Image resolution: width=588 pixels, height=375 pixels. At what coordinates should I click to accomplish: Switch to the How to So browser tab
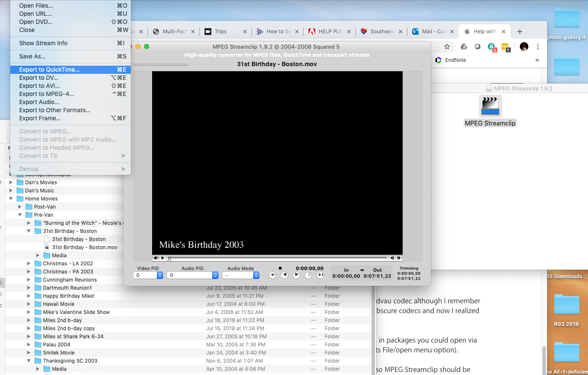click(277, 32)
